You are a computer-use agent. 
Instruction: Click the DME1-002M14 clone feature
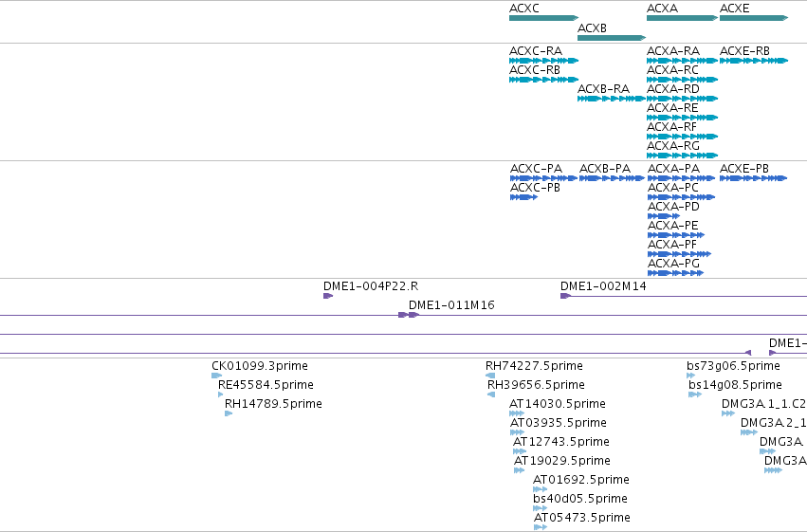(565, 296)
